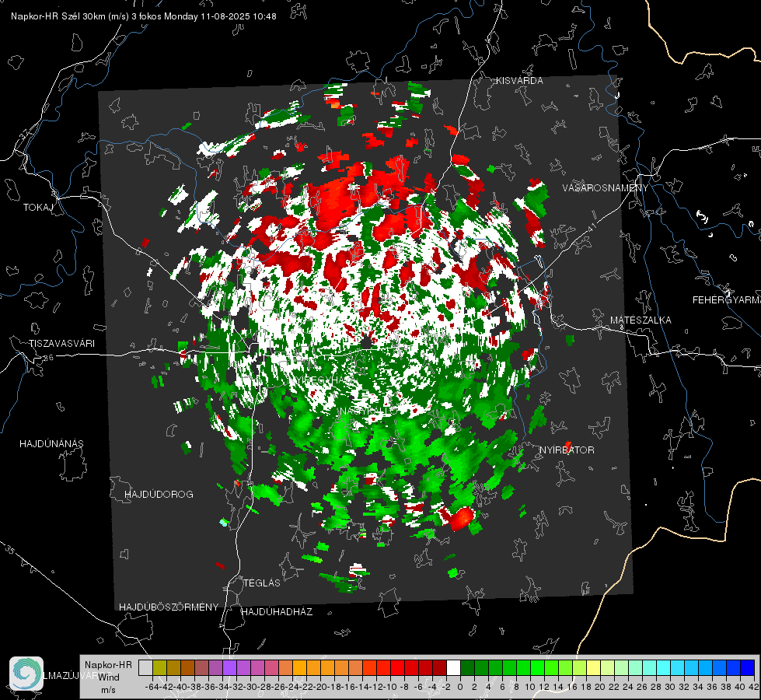Click the HAJDÚBÖSZÖRMÉNY city label
This screenshot has width=761, height=700.
pyautogui.click(x=169, y=607)
